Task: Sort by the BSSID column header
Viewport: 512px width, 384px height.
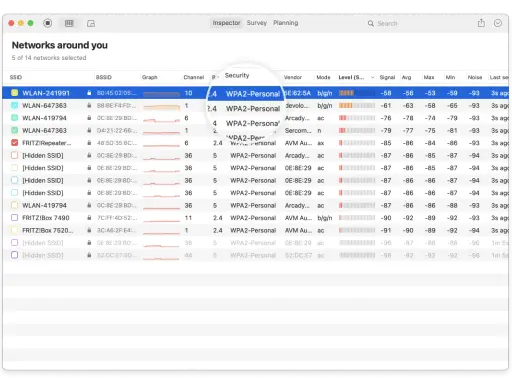Action: (x=104, y=77)
